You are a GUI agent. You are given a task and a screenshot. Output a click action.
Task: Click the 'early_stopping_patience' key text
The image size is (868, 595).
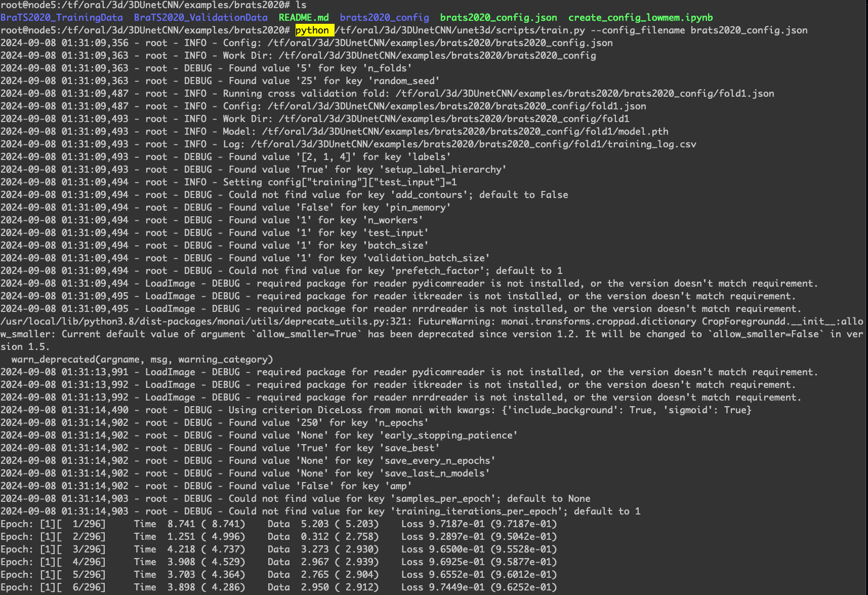[x=448, y=435]
